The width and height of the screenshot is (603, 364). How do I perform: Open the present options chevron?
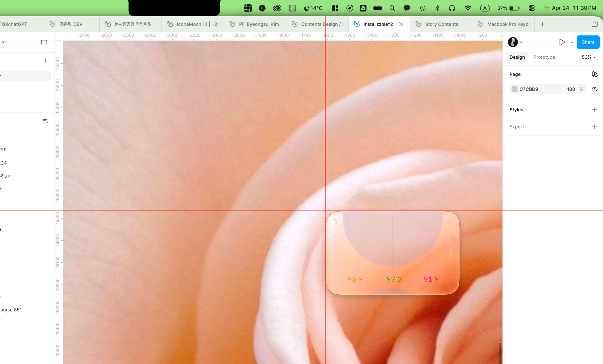(x=572, y=42)
